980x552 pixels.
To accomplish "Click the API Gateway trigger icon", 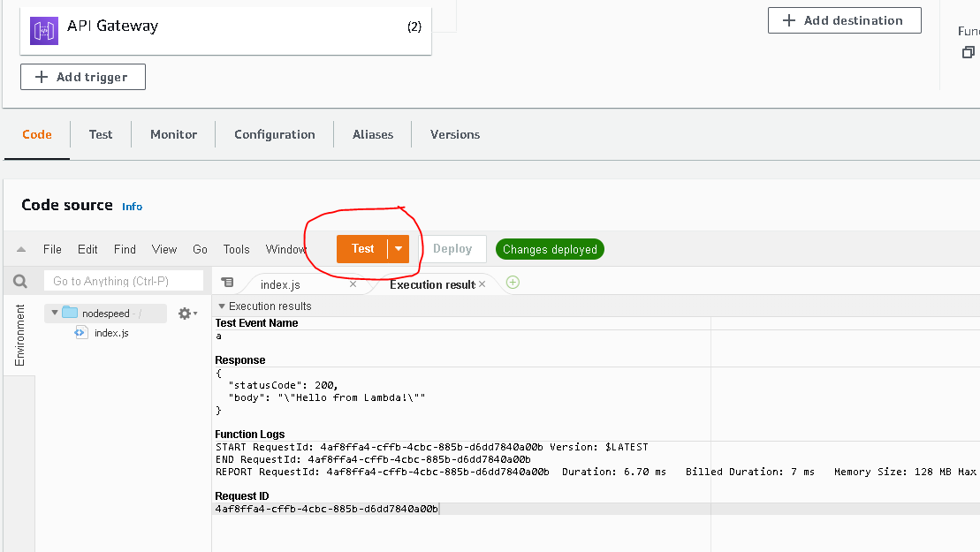I will click(x=44, y=31).
